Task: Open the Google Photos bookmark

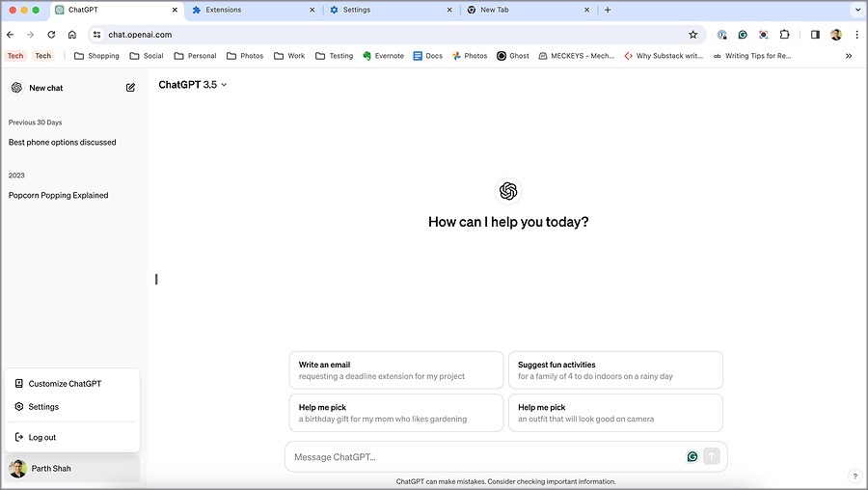Action: click(x=470, y=56)
